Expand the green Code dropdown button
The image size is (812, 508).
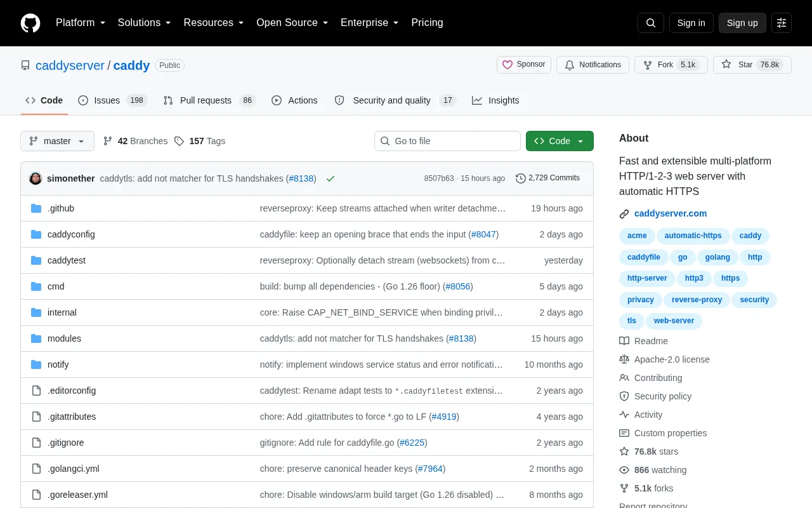pos(560,141)
